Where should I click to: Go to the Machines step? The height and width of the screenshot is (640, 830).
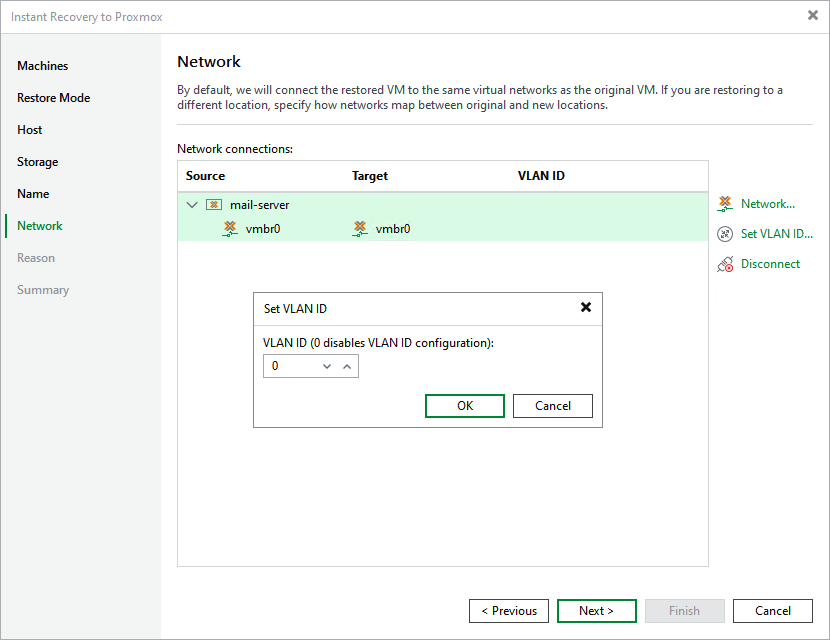[42, 66]
